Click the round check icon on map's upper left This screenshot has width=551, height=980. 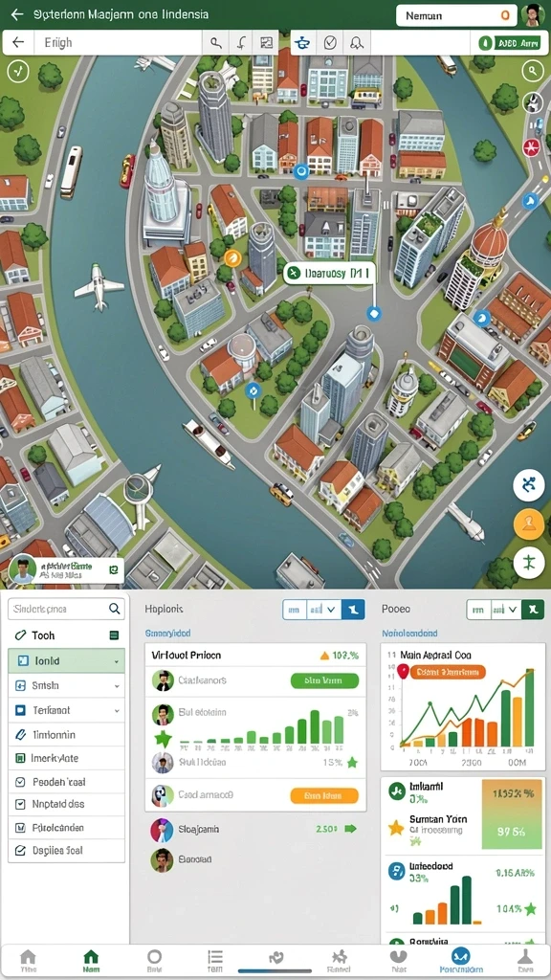point(18,71)
